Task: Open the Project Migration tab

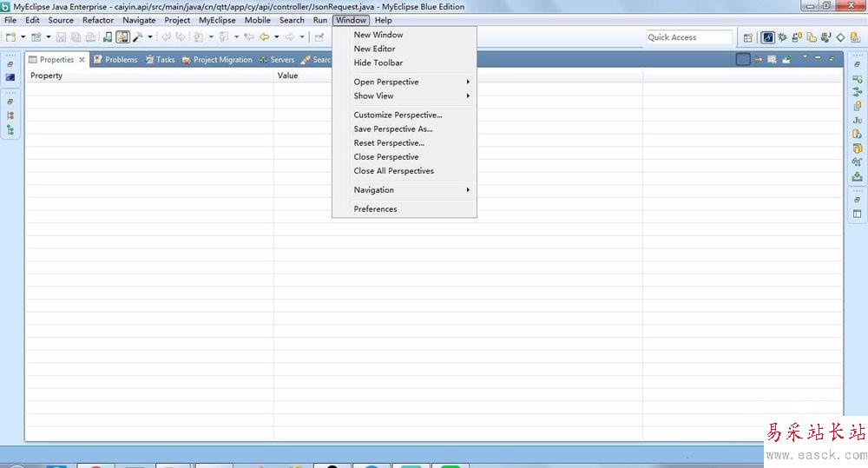Action: point(217,60)
